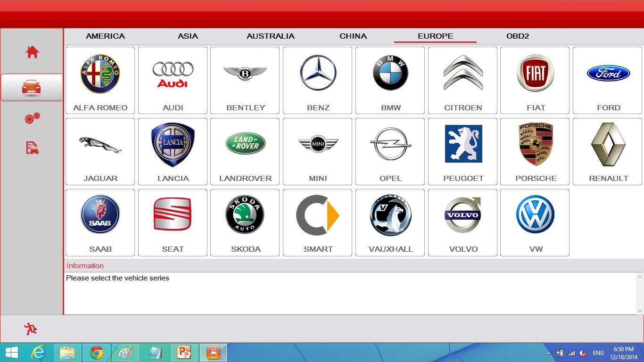Select the VW brand logo
Viewport: 644px width, 362px height.
click(x=535, y=214)
